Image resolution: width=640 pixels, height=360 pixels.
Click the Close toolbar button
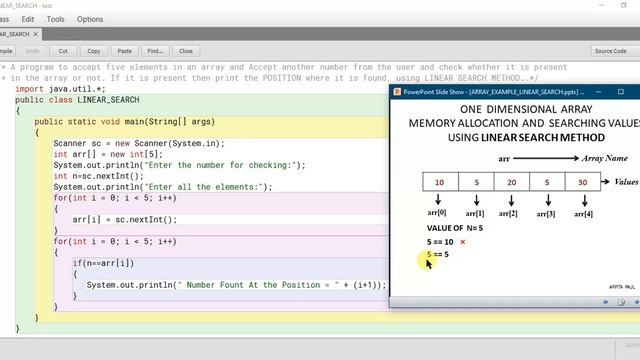click(x=186, y=51)
